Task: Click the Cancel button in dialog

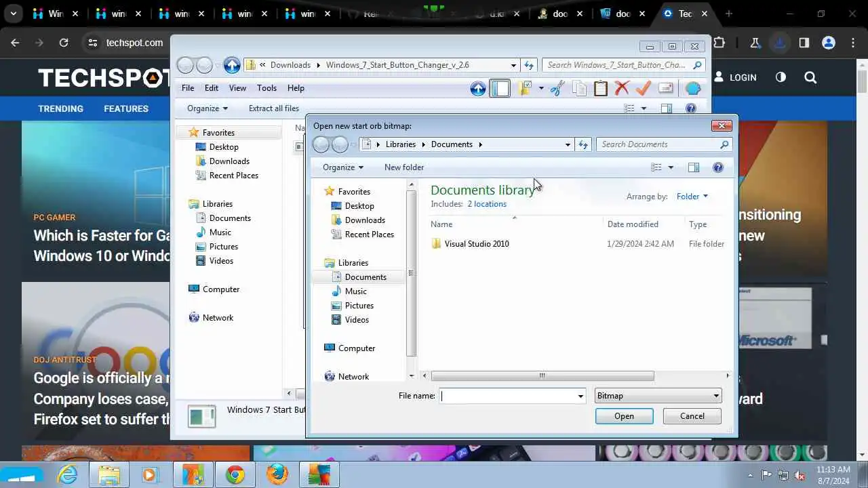Action: click(x=692, y=416)
